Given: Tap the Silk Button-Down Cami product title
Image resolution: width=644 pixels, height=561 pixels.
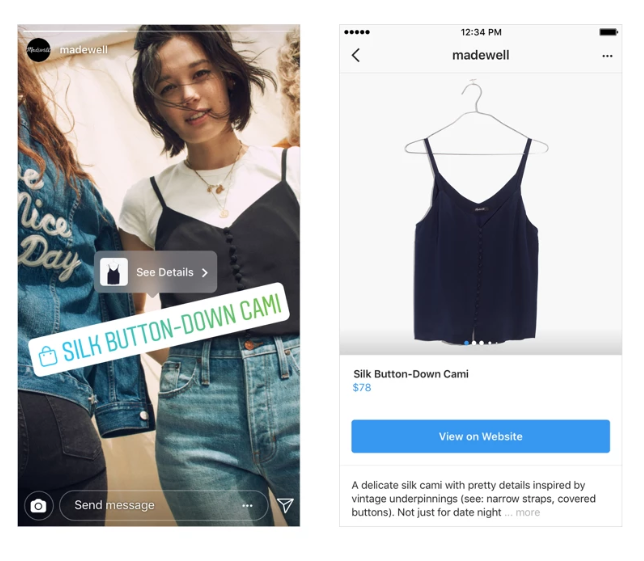Looking at the screenshot, I should (411, 374).
